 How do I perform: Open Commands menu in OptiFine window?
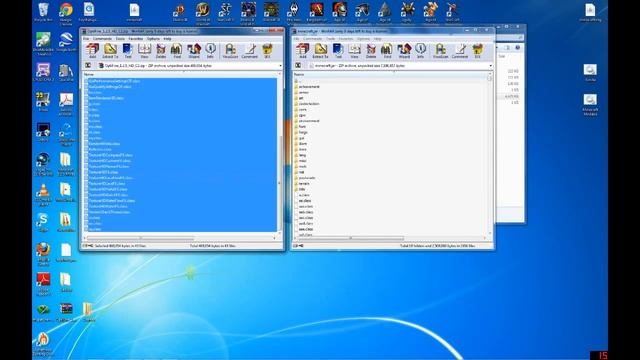point(102,39)
